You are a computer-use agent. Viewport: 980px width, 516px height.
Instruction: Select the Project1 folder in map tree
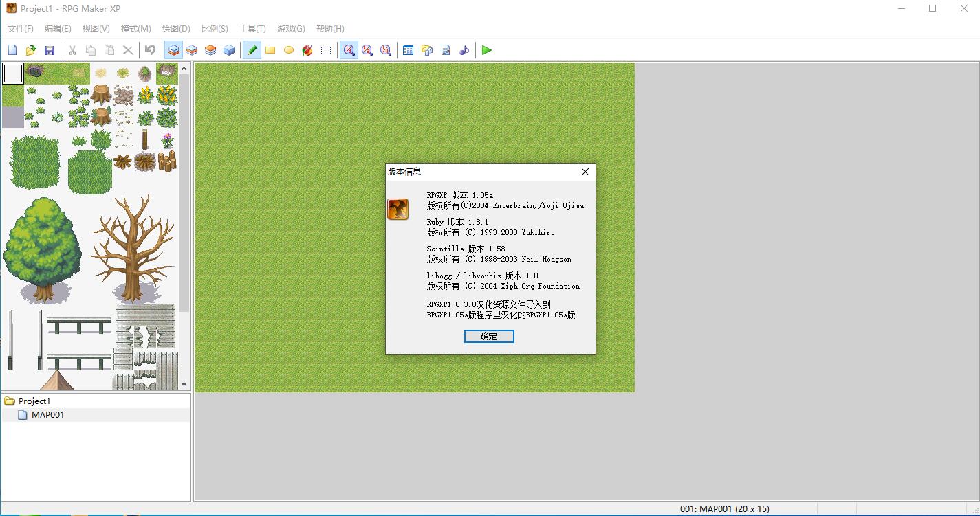[34, 401]
